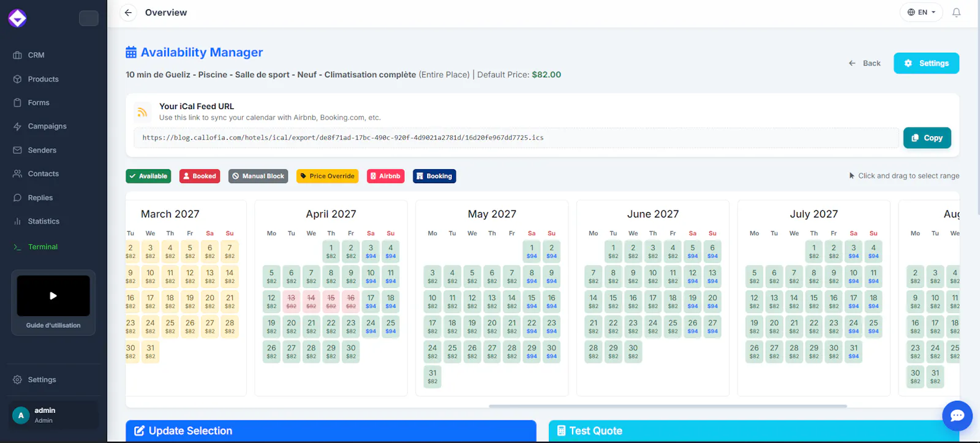Click the Available legend badge
980x443 pixels.
point(148,176)
